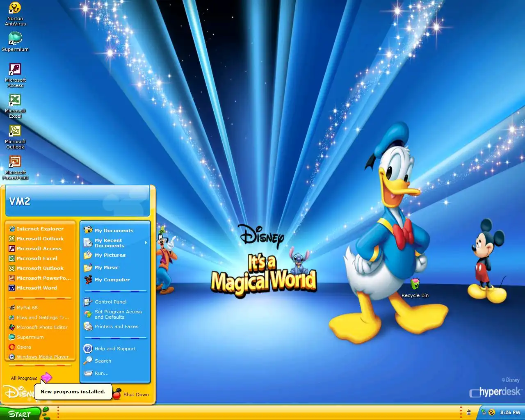Screen dimensions: 525x420
Task: Open My Pictures folder
Action: pyautogui.click(x=116, y=255)
